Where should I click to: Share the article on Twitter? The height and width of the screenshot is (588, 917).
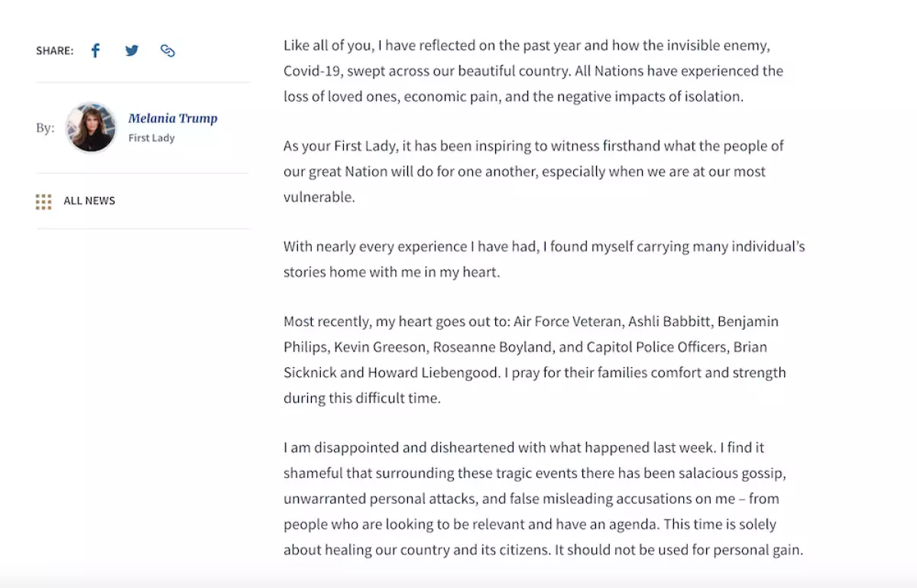tap(131, 51)
